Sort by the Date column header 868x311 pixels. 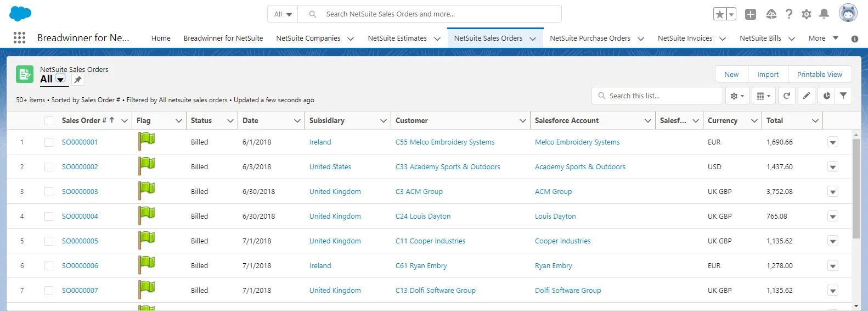[250, 120]
